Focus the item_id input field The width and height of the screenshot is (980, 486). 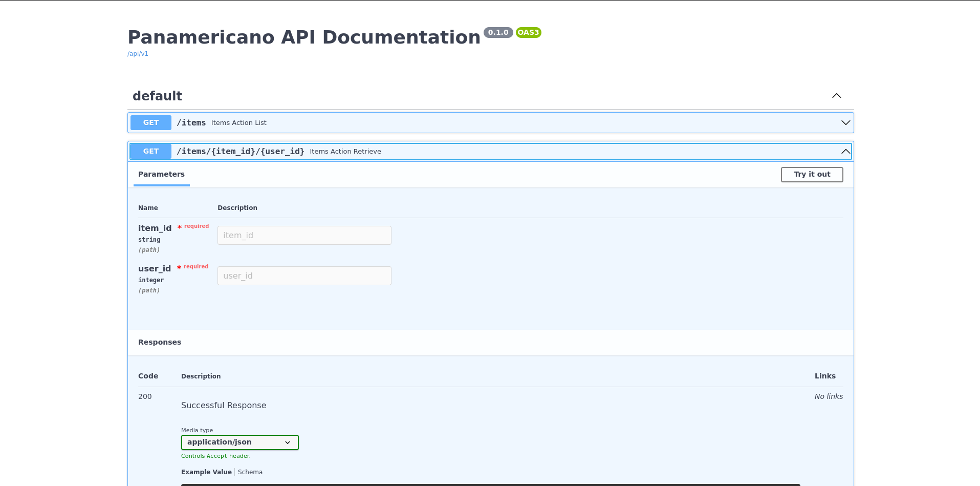click(304, 236)
